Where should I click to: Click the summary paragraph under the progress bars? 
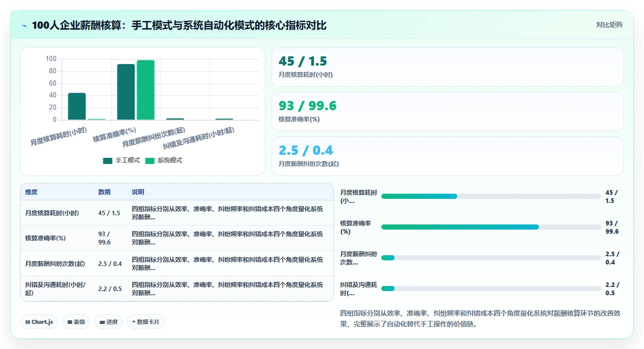pos(480,318)
